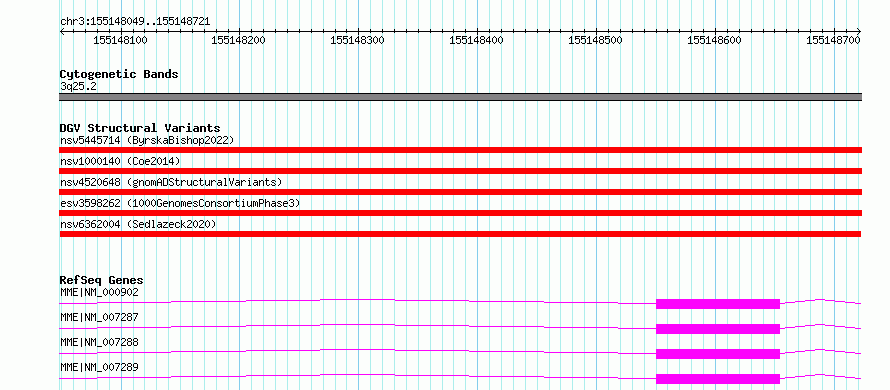This screenshot has height=390, width=890.
Task: Click the RefSeq Genes track title
Action: [x=101, y=280]
